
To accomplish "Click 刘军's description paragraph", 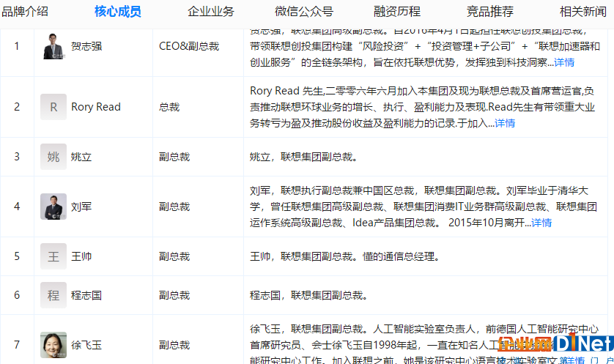I will pyautogui.click(x=423, y=207).
